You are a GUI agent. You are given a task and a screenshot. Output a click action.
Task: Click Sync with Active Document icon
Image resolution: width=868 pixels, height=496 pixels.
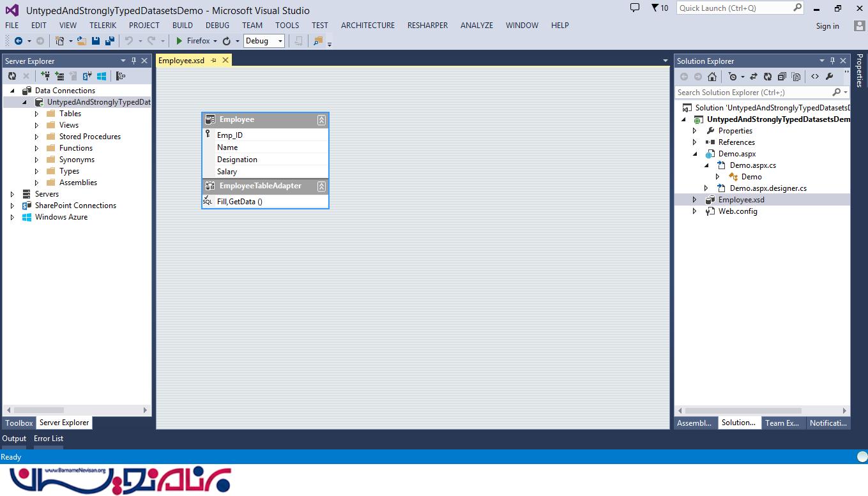pyautogui.click(x=754, y=77)
